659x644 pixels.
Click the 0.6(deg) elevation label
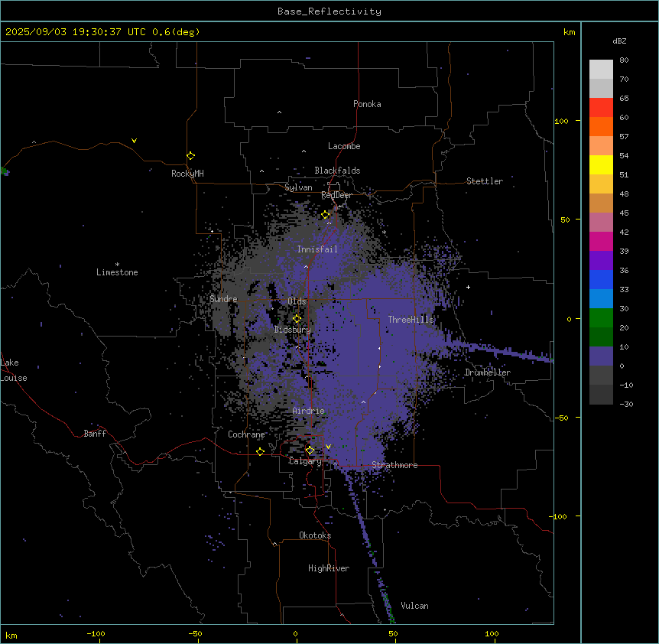click(x=176, y=32)
